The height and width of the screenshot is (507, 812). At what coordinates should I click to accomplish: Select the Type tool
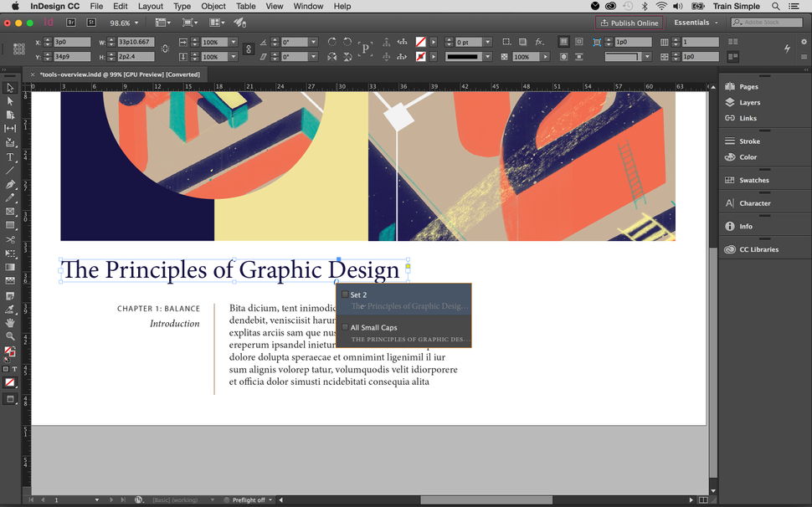pos(10,156)
